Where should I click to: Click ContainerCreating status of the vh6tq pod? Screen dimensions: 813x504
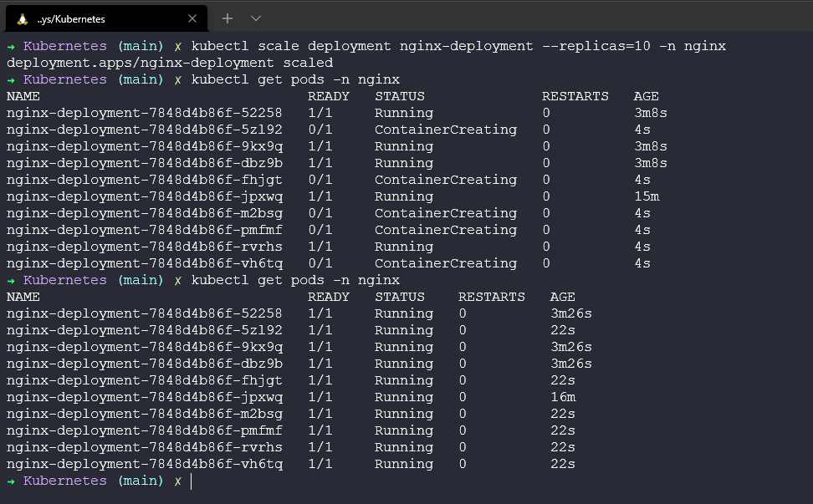(x=445, y=263)
